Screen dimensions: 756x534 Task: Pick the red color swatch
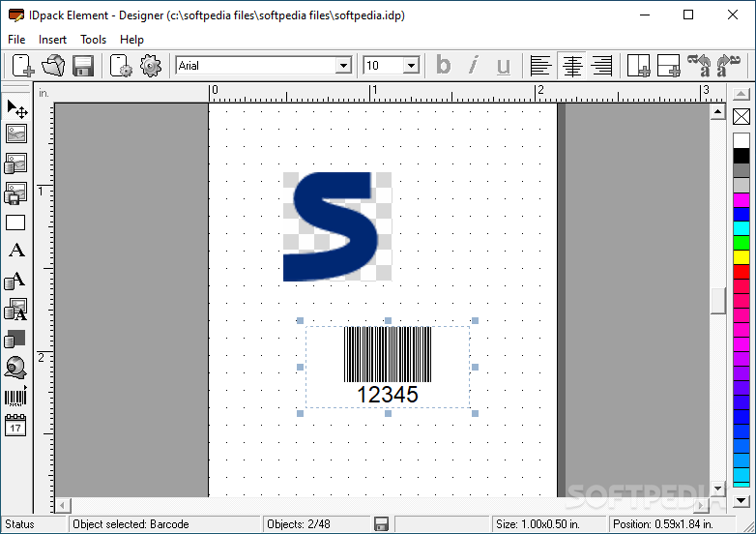741,272
